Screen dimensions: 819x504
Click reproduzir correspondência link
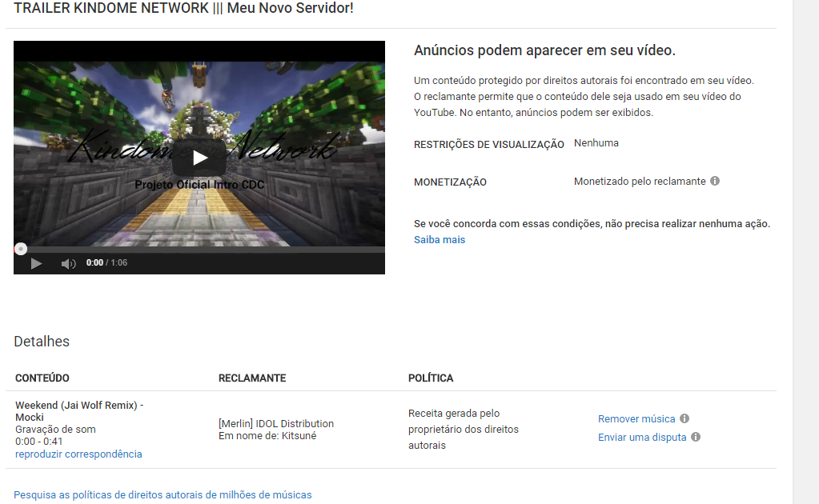click(78, 454)
